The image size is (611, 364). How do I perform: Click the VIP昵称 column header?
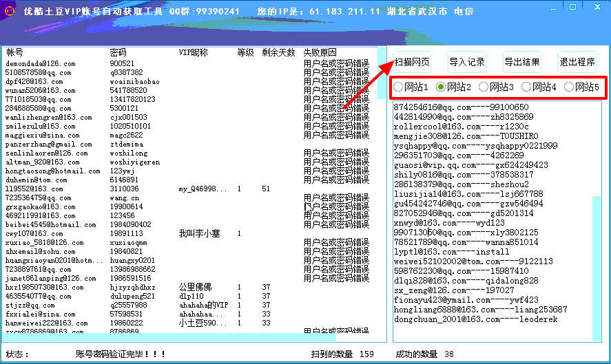tap(194, 52)
